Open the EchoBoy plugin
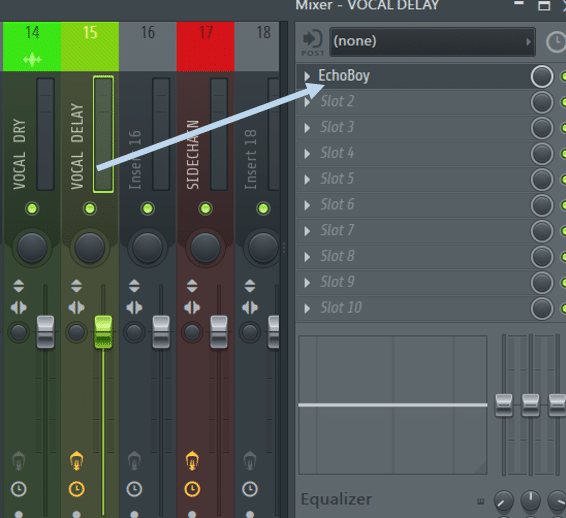The image size is (566, 518). 344,76
